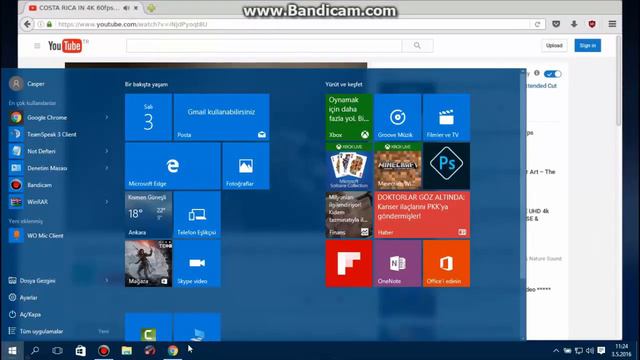The image size is (640, 360).
Task: Mute the COSTA RICA IN 4K tab audio
Action: tap(127, 8)
